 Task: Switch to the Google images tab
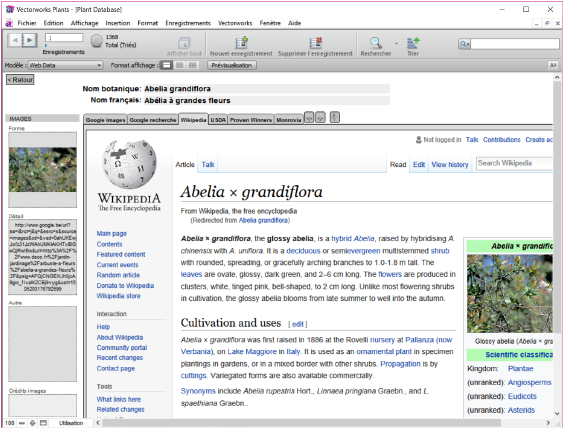point(105,120)
